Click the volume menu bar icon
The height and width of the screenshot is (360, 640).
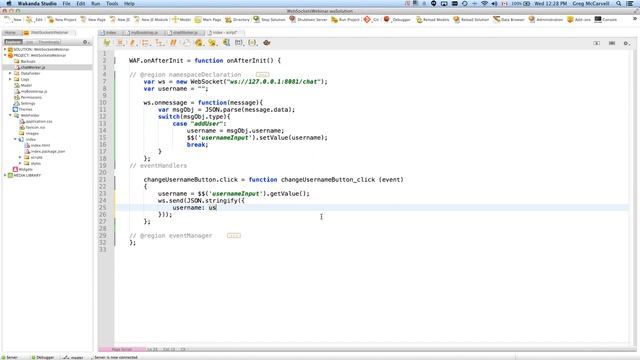(494, 4)
